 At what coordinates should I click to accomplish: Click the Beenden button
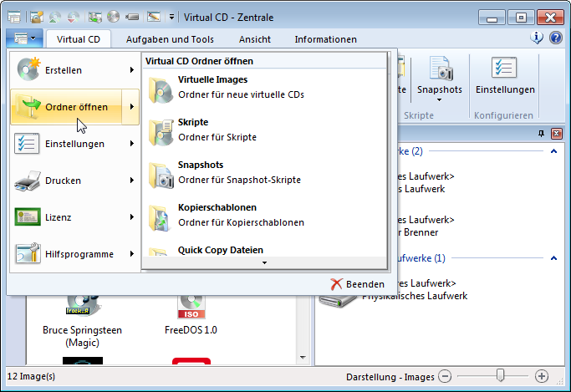357,284
